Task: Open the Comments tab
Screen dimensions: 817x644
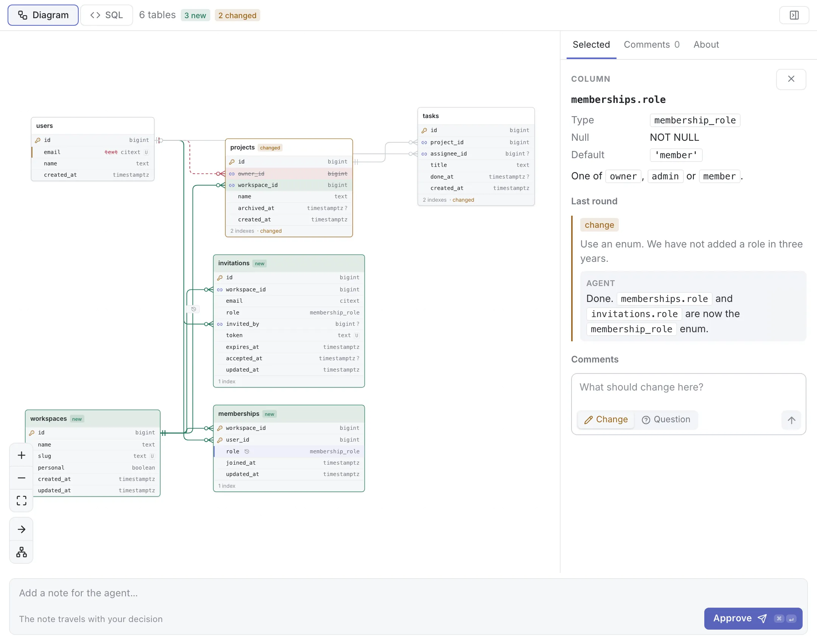Action: pyautogui.click(x=652, y=45)
